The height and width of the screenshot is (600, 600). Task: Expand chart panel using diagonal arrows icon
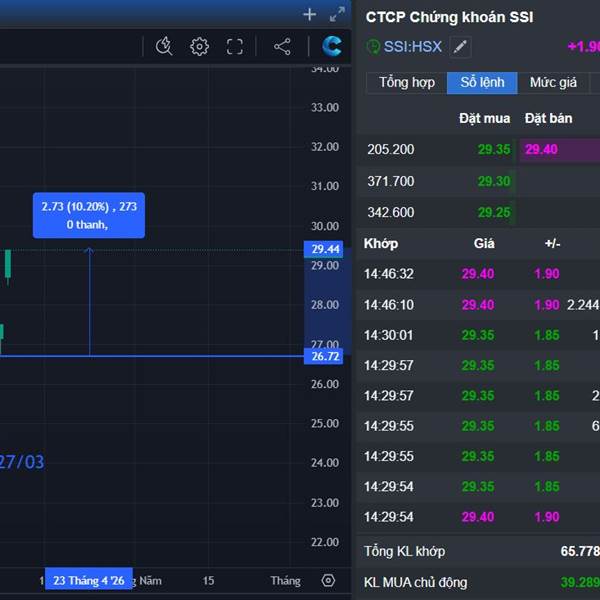pyautogui.click(x=337, y=15)
